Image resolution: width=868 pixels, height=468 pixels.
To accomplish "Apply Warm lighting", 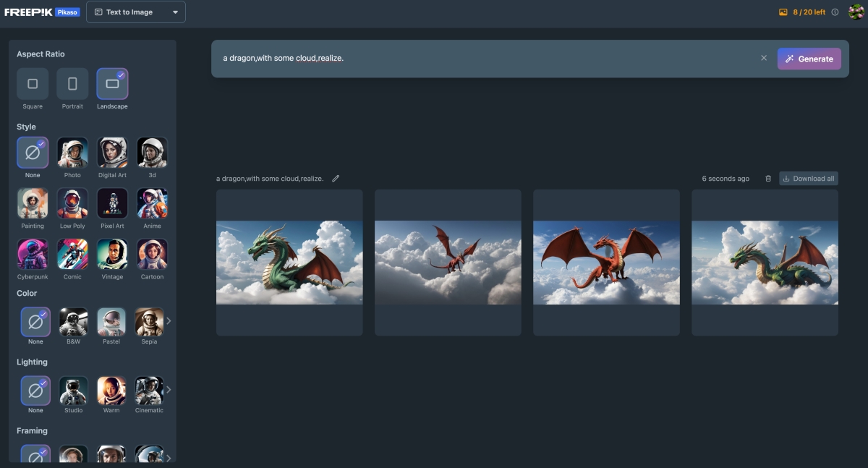I will 111,391.
